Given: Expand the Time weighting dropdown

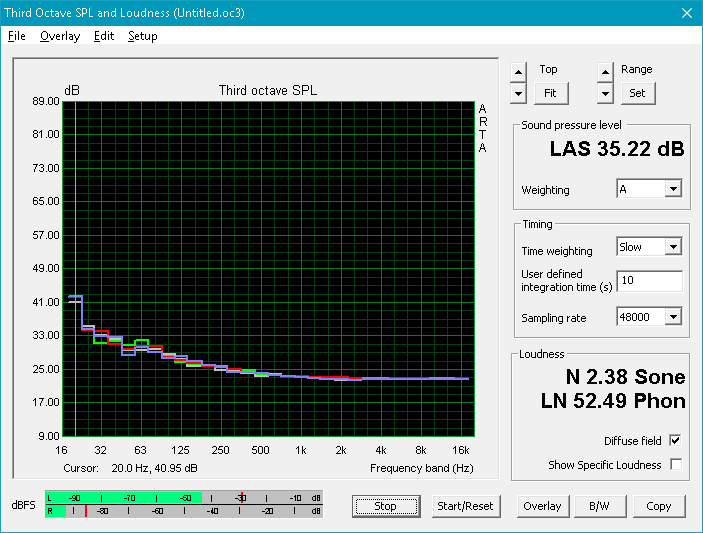Looking at the screenshot, I should [649, 247].
